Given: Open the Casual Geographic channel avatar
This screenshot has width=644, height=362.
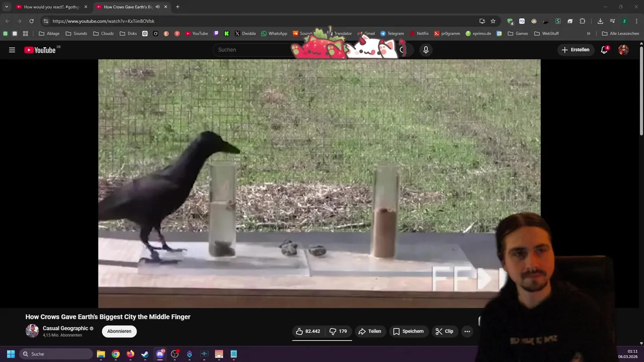Looking at the screenshot, I should [32, 331].
